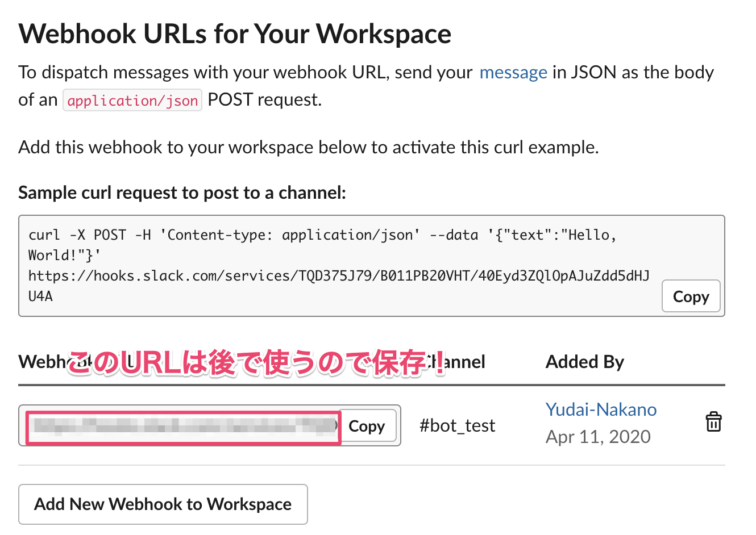Open Yudai-Nakano's profile link

click(601, 409)
